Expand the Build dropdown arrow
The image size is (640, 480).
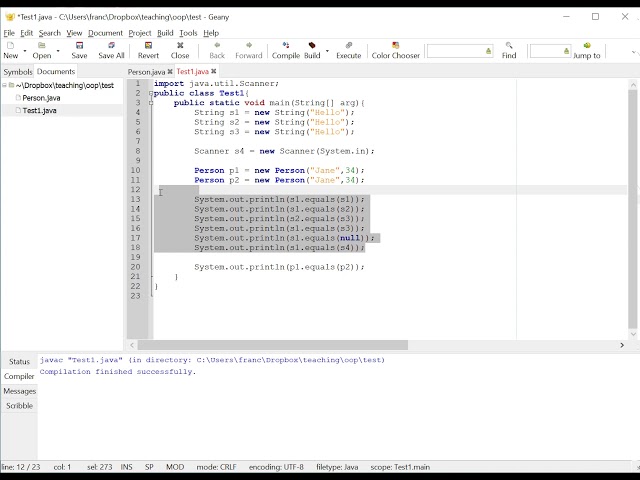[327, 50]
